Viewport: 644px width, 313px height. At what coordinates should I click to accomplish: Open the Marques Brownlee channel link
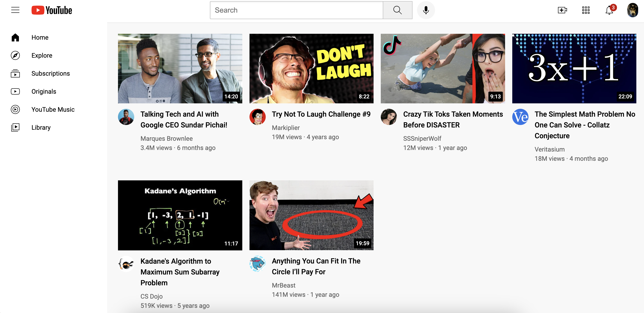point(166,138)
